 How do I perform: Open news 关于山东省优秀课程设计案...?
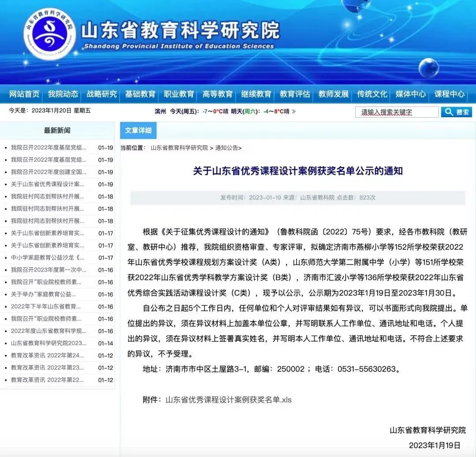click(47, 184)
